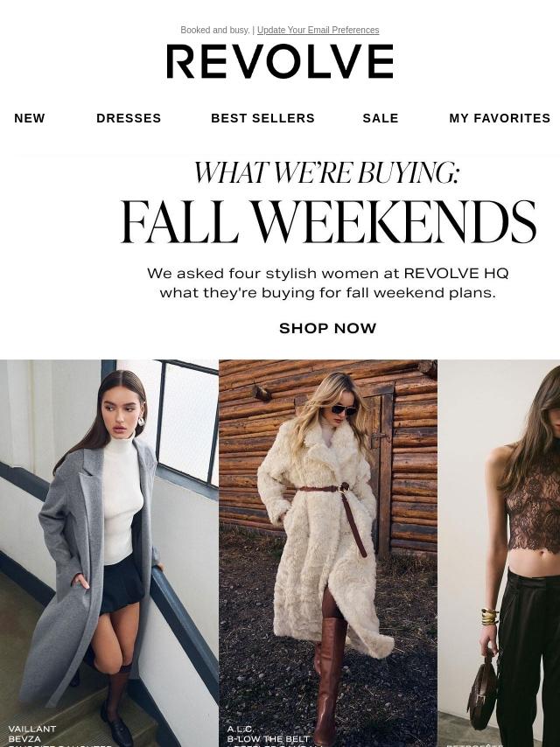
Task: Click the B-LOW THE BELT caption
Action: pos(269,739)
